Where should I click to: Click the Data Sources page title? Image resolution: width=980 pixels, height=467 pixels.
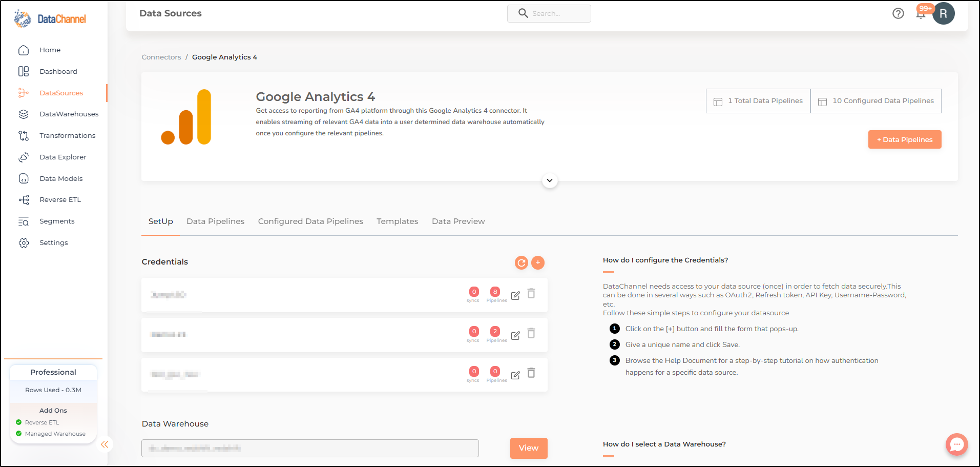point(171,13)
